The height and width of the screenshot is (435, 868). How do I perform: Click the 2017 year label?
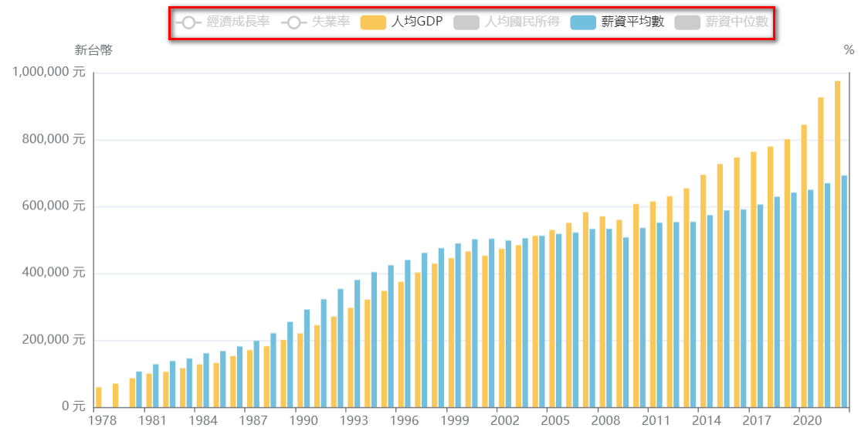[757, 421]
